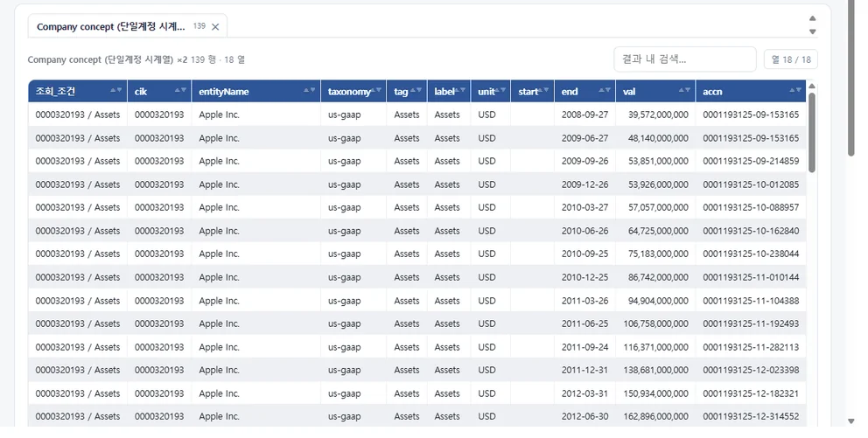Image resolution: width=868 pixels, height=438 pixels.
Task: Click the entityName column header label
Action: click(224, 92)
